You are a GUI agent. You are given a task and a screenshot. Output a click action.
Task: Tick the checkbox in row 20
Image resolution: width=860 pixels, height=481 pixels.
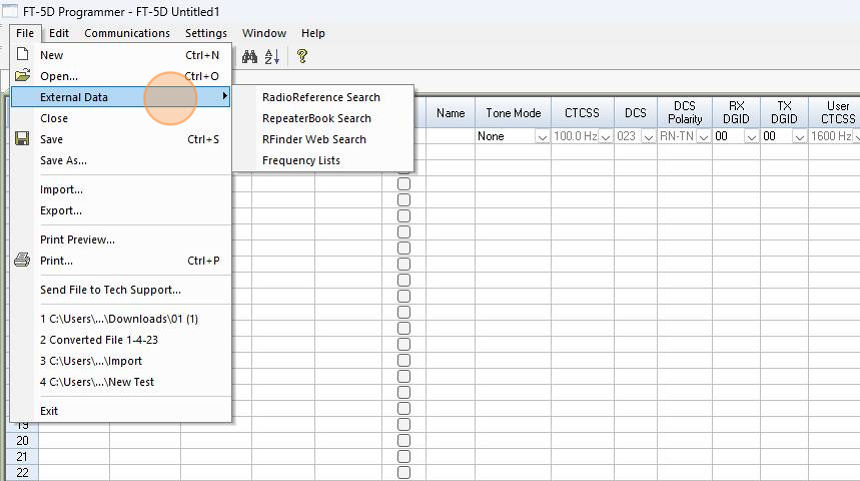click(404, 440)
